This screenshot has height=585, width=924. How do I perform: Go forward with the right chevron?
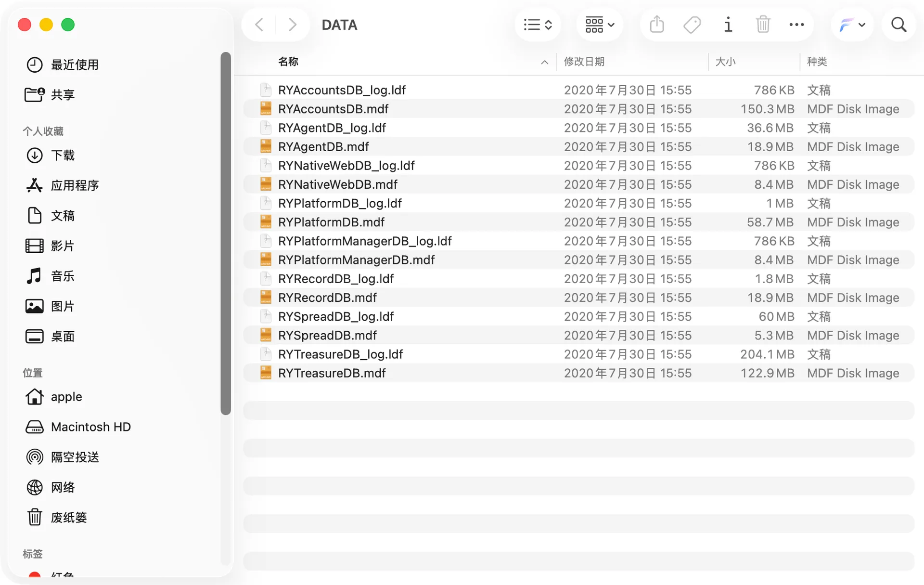point(292,25)
